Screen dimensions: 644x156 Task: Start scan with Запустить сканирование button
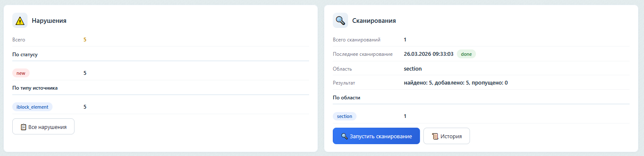pos(376,136)
